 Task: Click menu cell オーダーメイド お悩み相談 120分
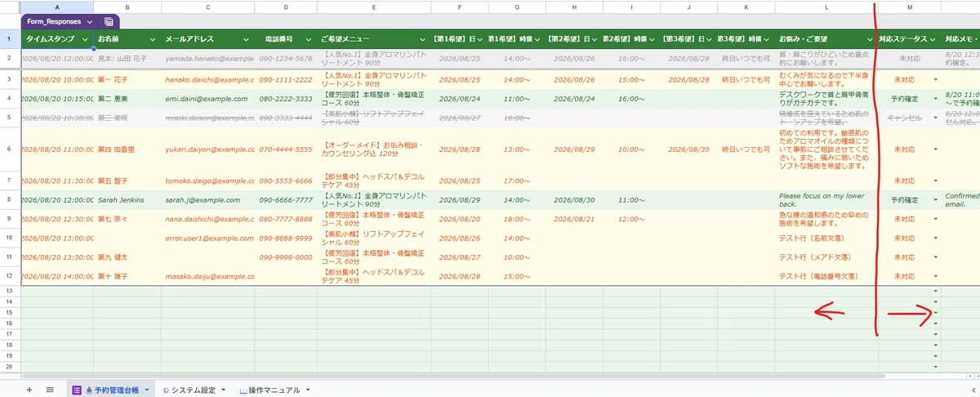click(373, 149)
